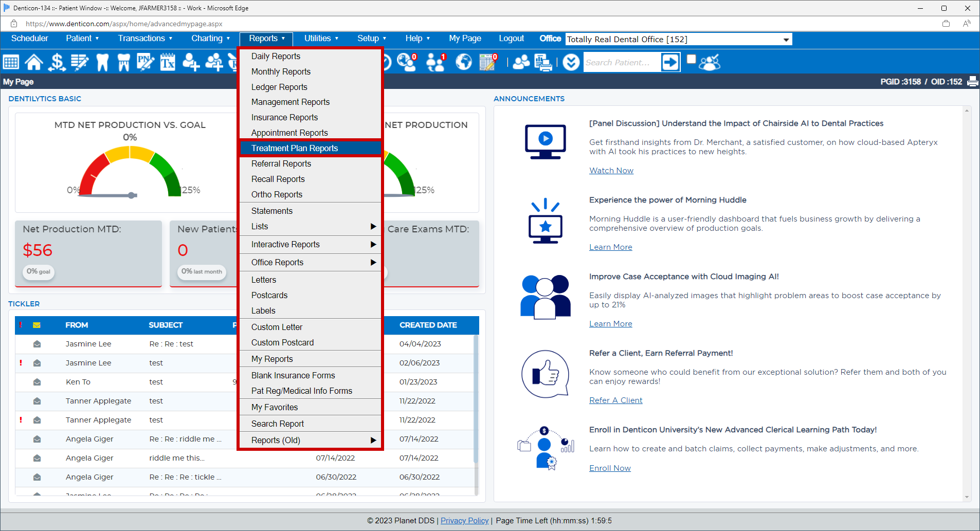Screen dimensions: 980x531
Task: Select Treatment Plan Reports from menu
Action: 295,148
